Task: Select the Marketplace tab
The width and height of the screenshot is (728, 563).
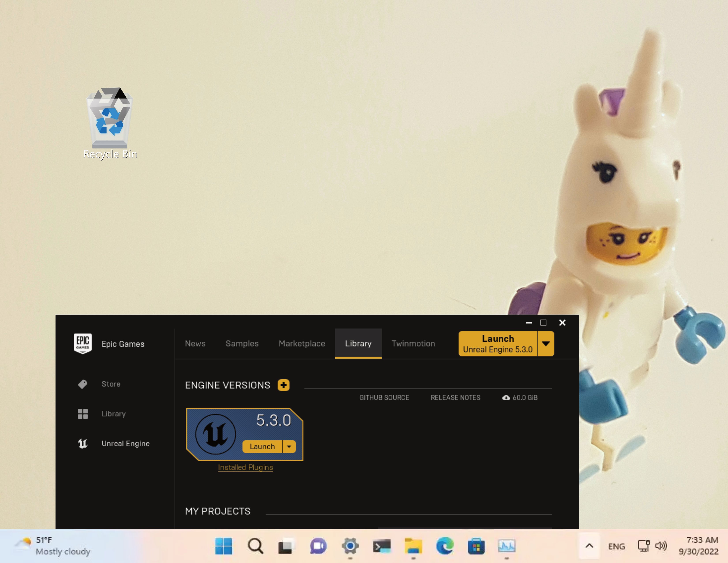Action: click(301, 343)
